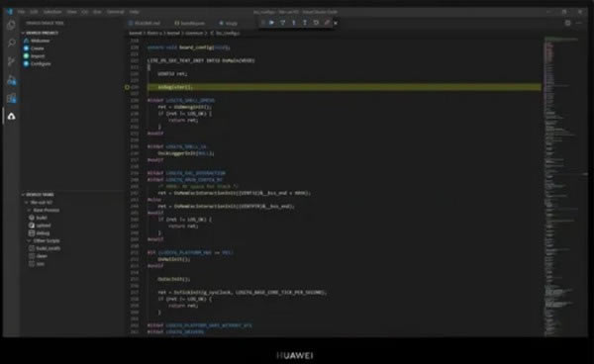This screenshot has width=594, height=364.
Task: Open the Edit menu
Action: 34,12
